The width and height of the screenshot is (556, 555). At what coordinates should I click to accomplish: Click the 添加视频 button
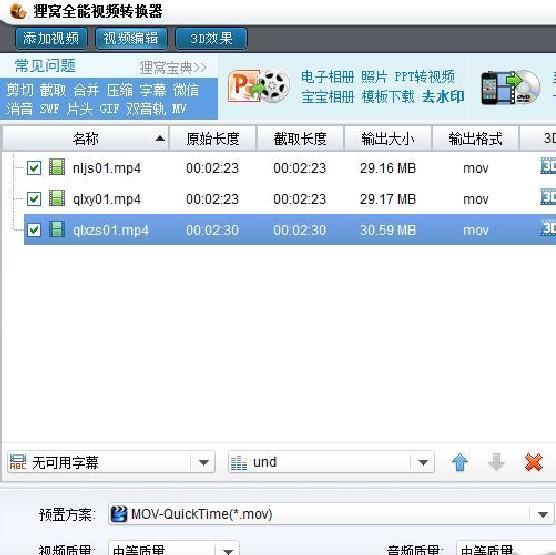pyautogui.click(x=51, y=38)
